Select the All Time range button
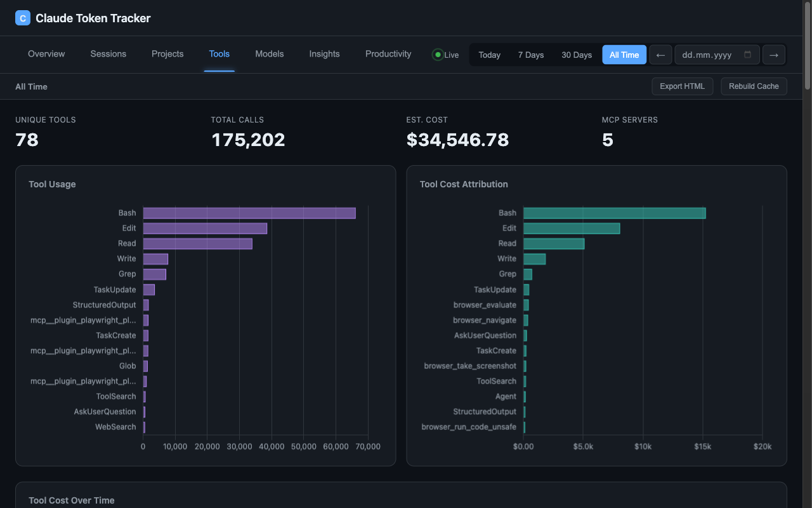The width and height of the screenshot is (812, 508). coord(624,55)
